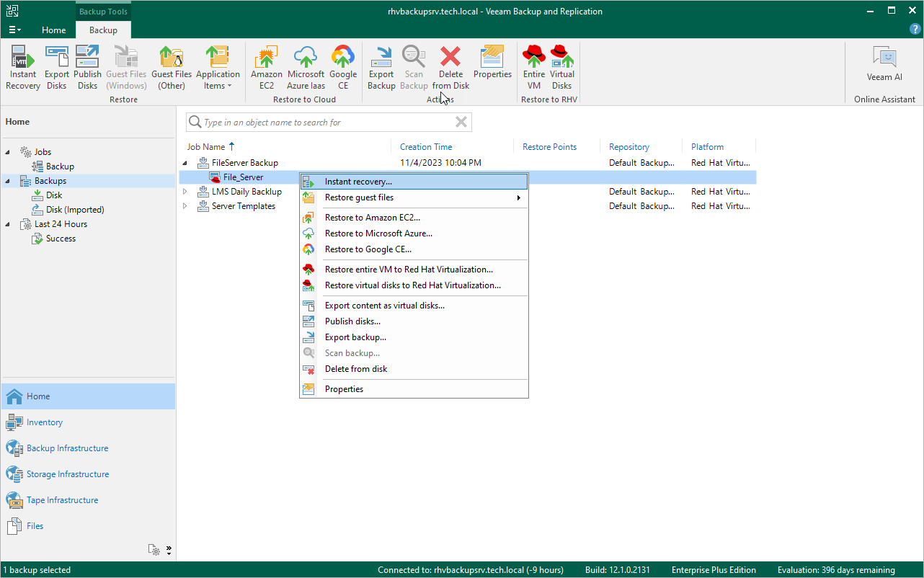
Task: Choose Export content as virtual disks
Action: (414, 306)
